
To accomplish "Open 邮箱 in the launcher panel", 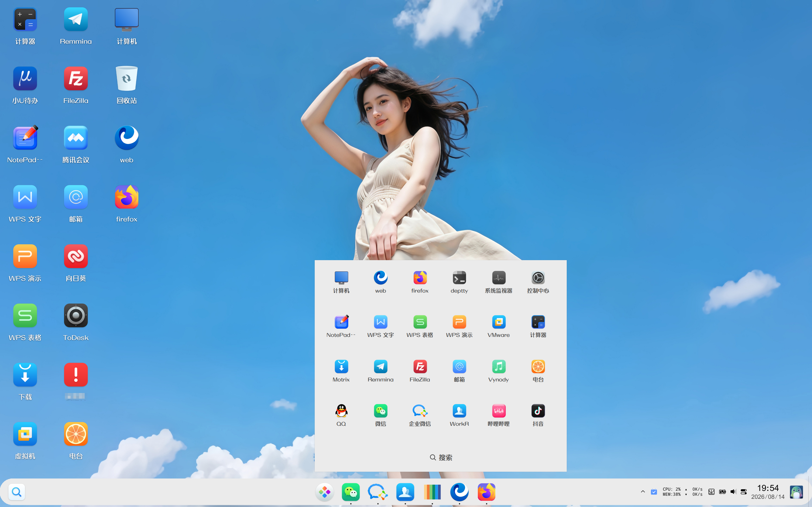I will point(459,371).
